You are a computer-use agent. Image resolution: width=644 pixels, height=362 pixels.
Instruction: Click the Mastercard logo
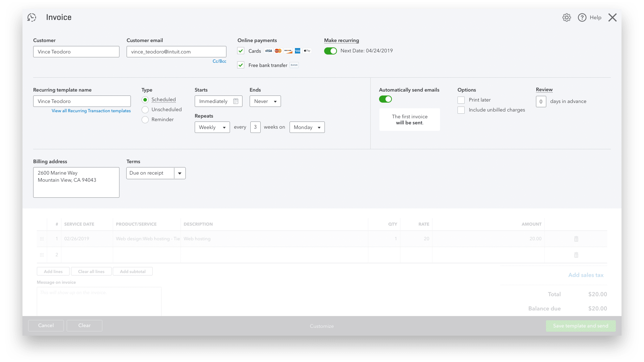point(278,51)
